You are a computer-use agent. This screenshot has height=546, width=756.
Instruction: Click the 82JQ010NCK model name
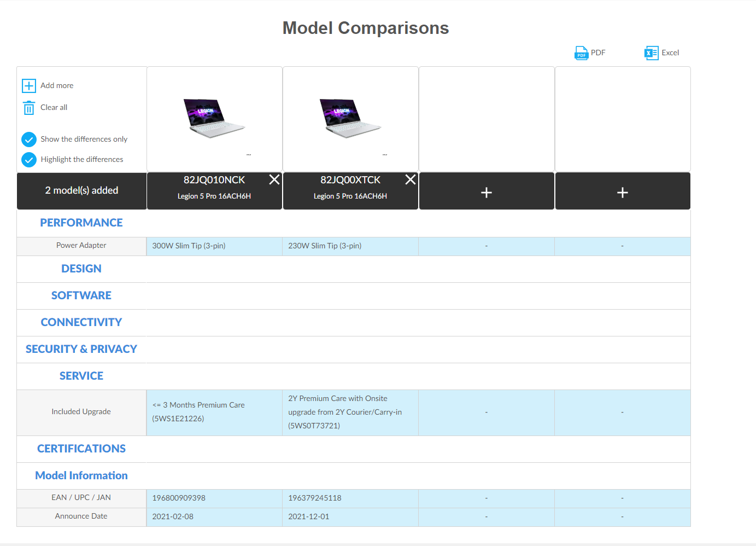tap(214, 180)
